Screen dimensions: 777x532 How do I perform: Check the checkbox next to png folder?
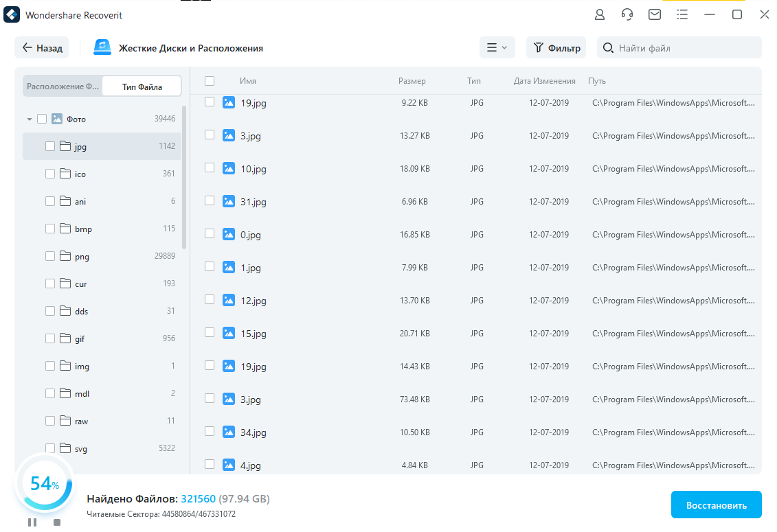pos(49,256)
